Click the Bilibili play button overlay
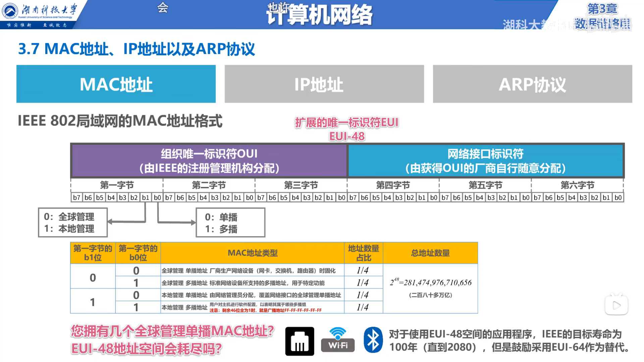Screen dimensions: 644x362 pyautogui.click(x=616, y=305)
